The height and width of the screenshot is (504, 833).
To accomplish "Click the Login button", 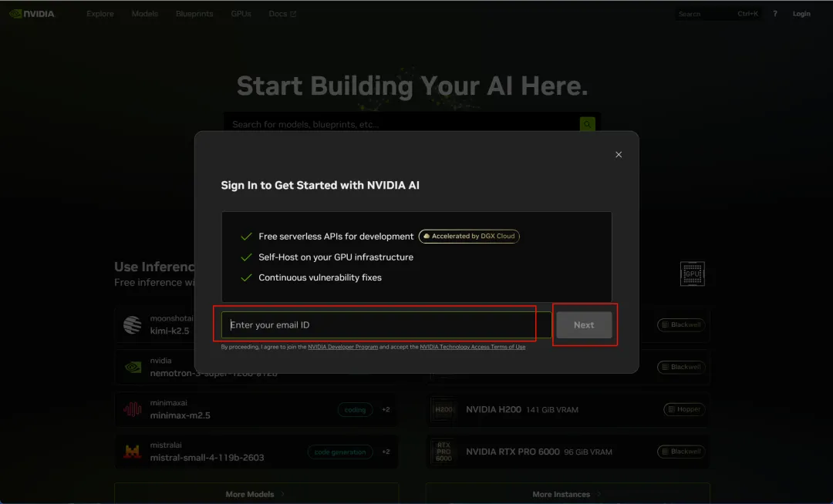I will point(801,14).
